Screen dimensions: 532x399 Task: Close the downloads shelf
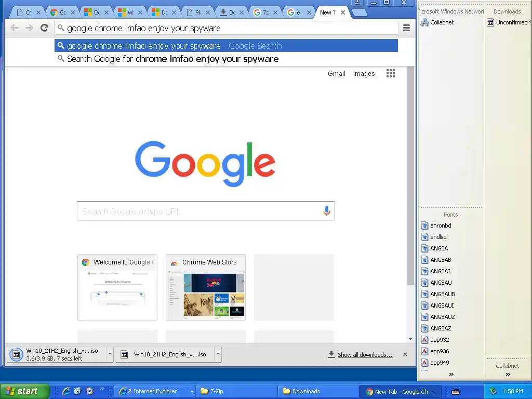(405, 354)
